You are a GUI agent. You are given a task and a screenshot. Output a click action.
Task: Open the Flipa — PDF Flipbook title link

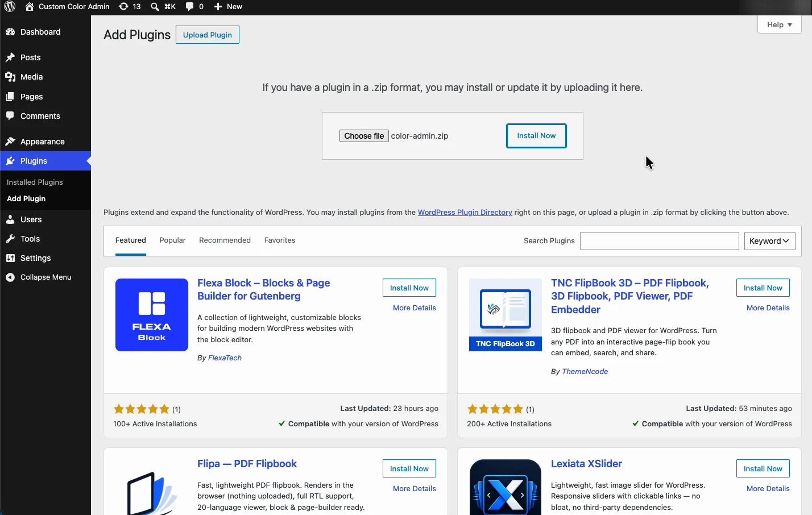coord(247,464)
